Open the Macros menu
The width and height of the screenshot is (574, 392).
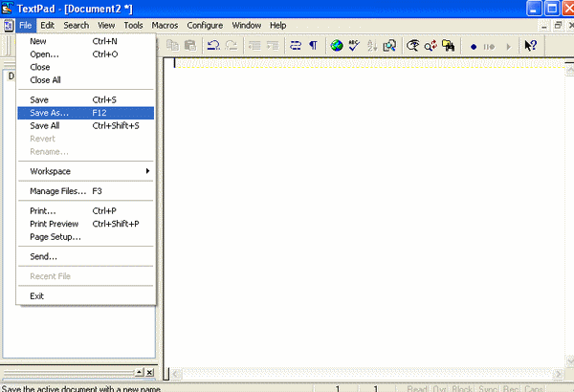165,26
